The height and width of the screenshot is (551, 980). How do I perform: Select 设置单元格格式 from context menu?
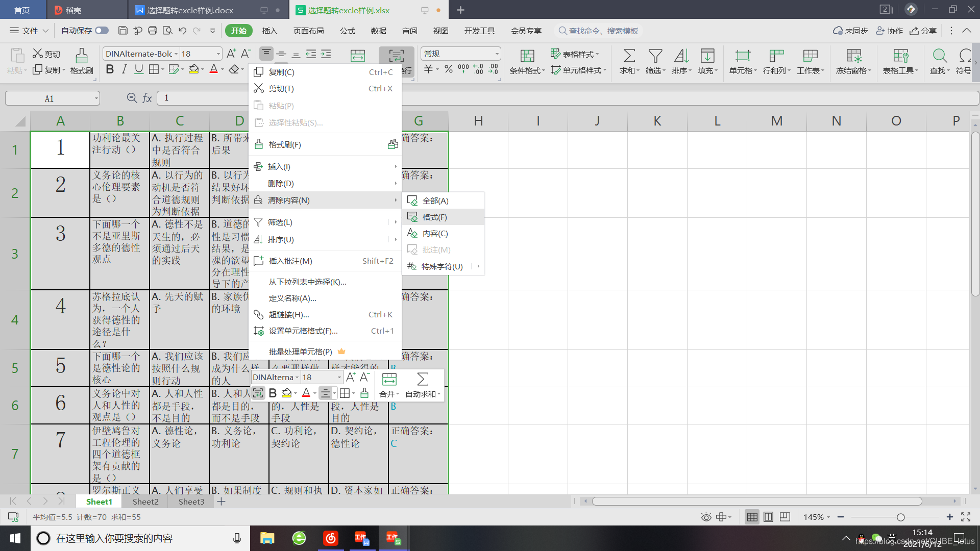pos(325,331)
